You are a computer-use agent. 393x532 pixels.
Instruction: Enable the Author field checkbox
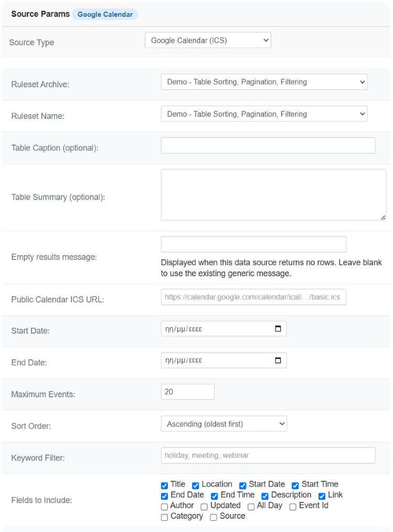[x=164, y=507]
